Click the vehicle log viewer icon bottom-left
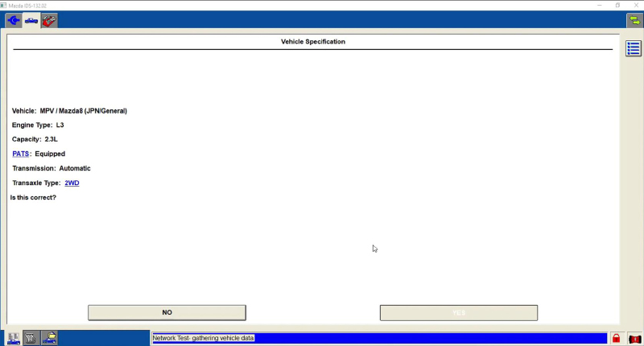The image size is (644, 346). (14, 338)
